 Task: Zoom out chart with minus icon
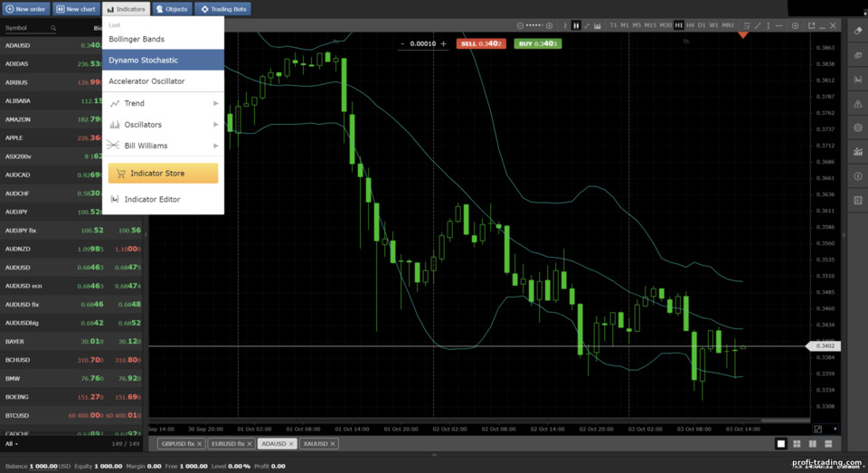520,25
